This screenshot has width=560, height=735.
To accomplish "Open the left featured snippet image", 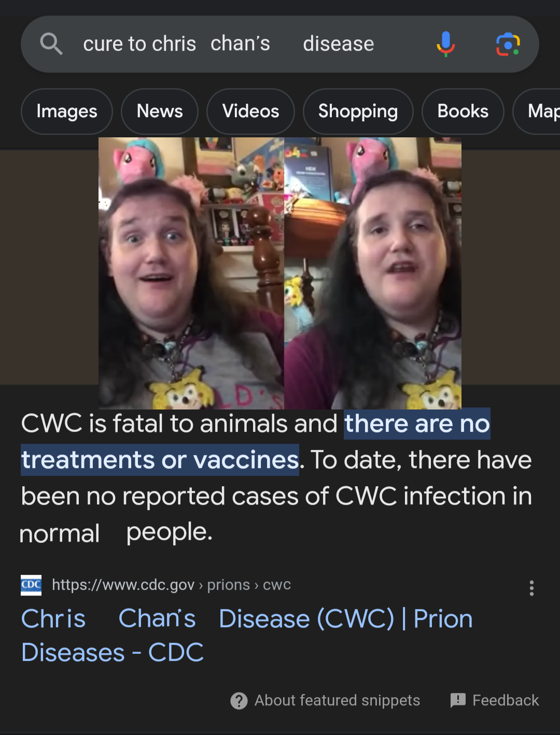I will (x=191, y=273).
